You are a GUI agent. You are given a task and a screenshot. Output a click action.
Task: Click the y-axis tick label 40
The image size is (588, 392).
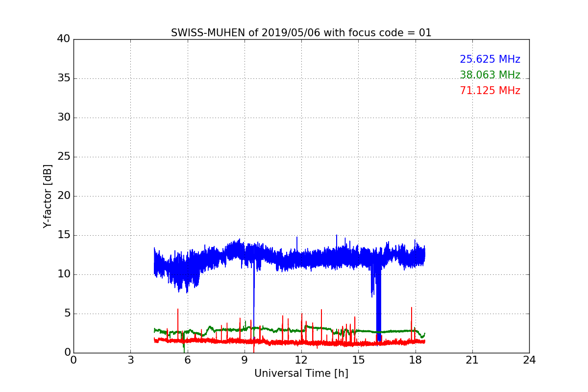point(64,39)
